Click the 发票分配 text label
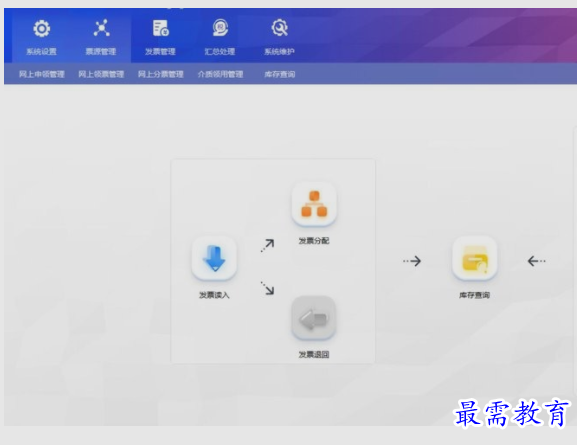 (314, 241)
